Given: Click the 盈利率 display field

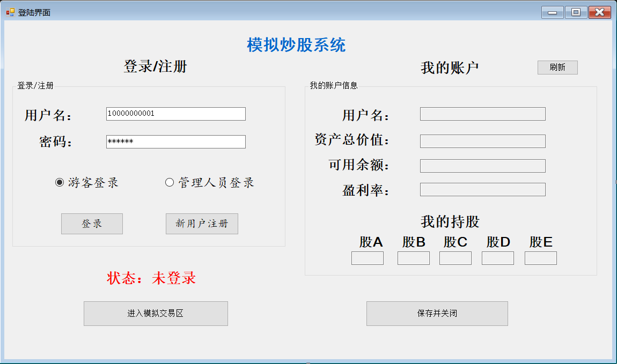Looking at the screenshot, I should [482, 189].
